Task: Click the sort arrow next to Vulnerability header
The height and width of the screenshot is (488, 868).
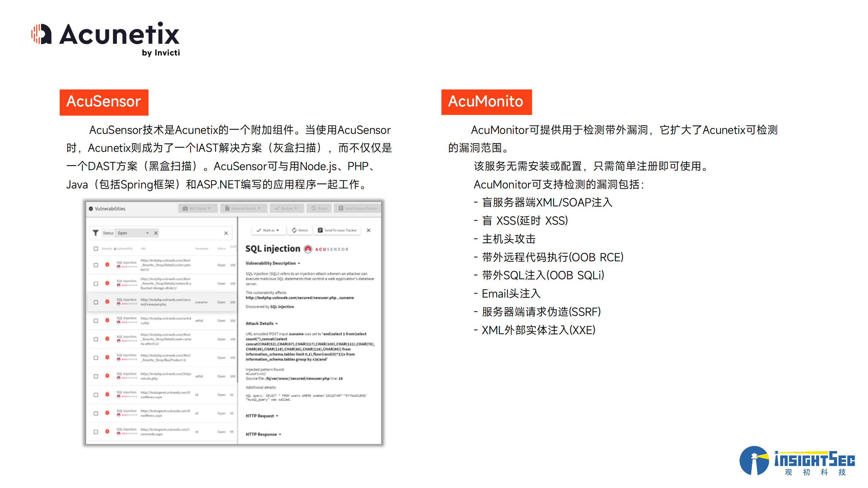Action: click(x=115, y=249)
